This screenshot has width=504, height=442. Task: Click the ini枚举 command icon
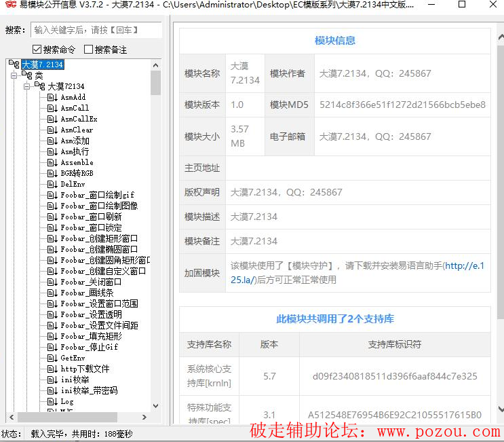pyautogui.click(x=52, y=380)
